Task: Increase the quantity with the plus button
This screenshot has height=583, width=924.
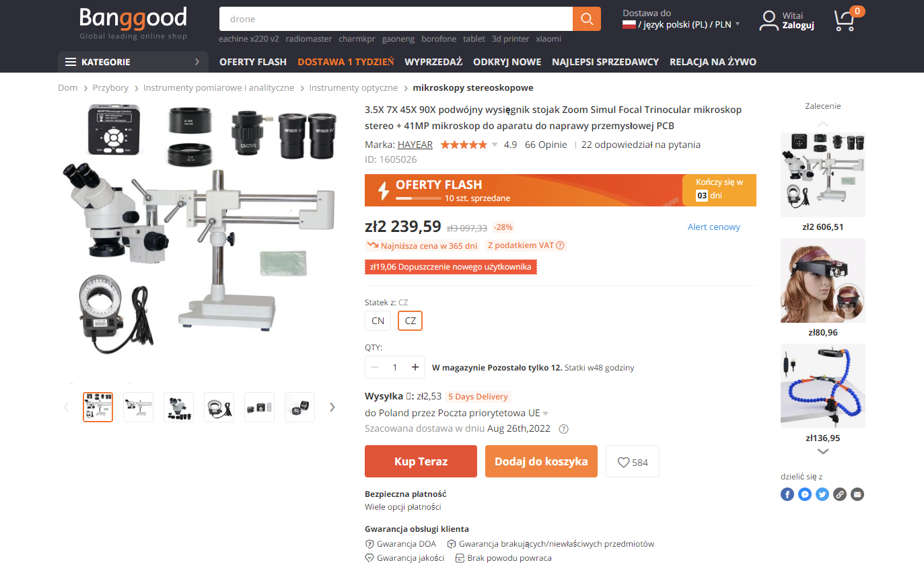Action: pyautogui.click(x=415, y=367)
